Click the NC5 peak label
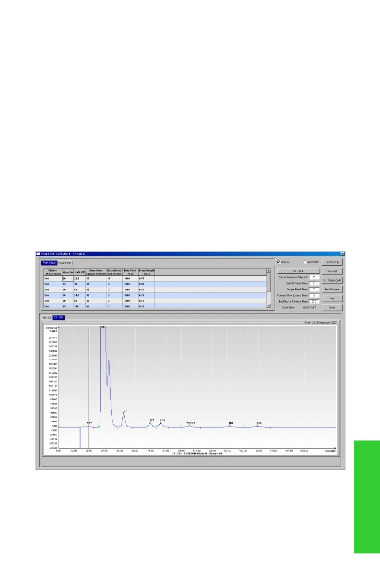The width and height of the screenshot is (380, 588). click(x=259, y=423)
